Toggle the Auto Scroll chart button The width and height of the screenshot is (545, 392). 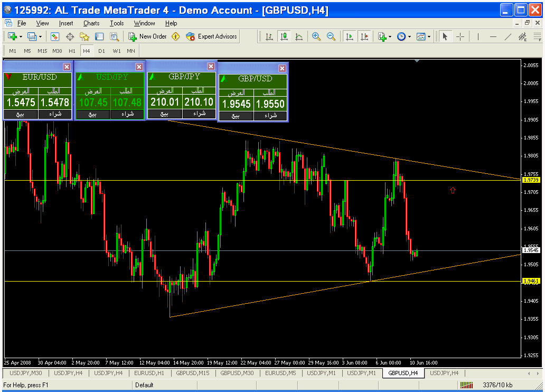click(x=349, y=36)
